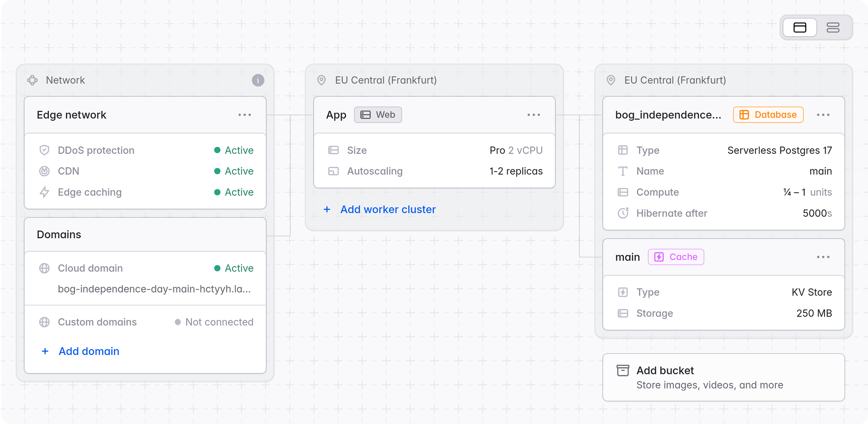Click the Cloud domain globe icon
Viewport: 868px width, 424px height.
[44, 268]
